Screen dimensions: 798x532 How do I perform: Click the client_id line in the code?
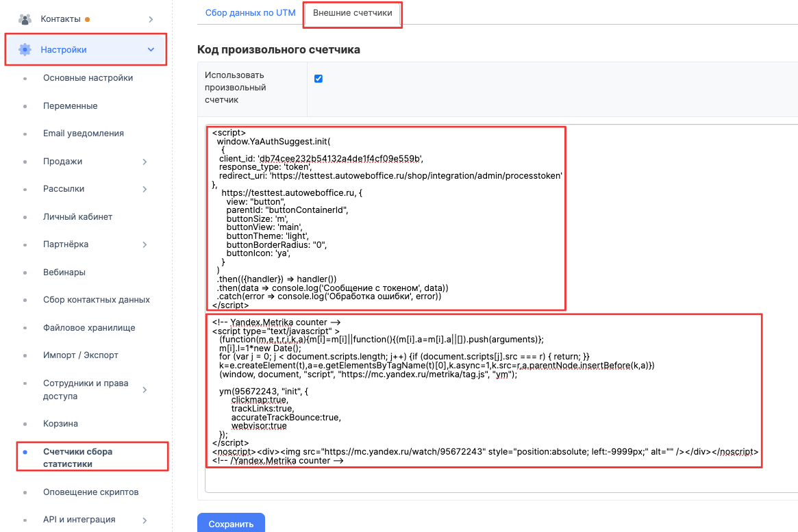click(x=321, y=159)
